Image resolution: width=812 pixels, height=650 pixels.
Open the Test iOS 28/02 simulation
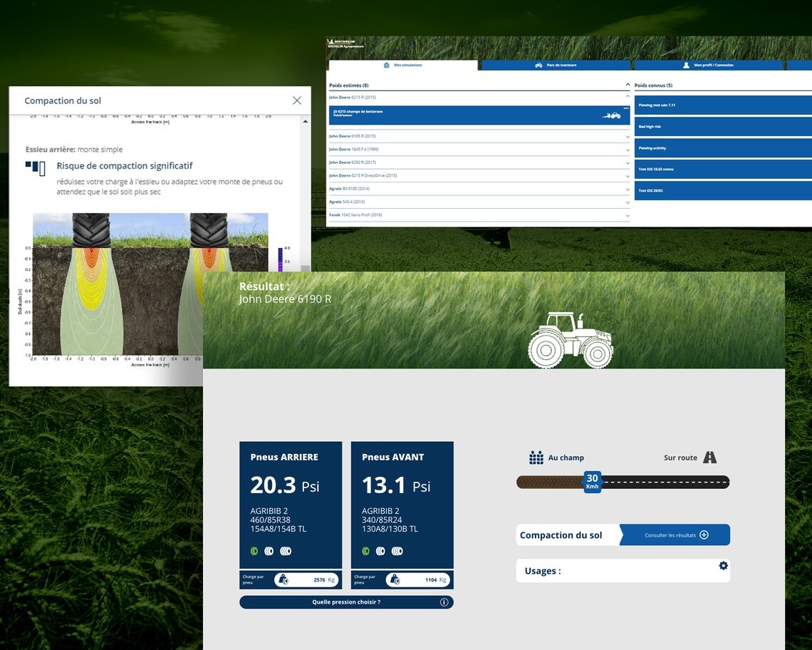coord(723,191)
